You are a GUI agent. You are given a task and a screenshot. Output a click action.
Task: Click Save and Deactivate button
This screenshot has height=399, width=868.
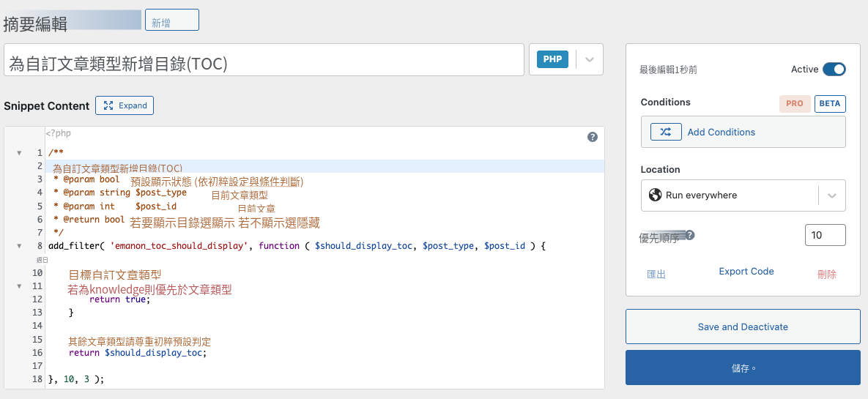point(743,327)
